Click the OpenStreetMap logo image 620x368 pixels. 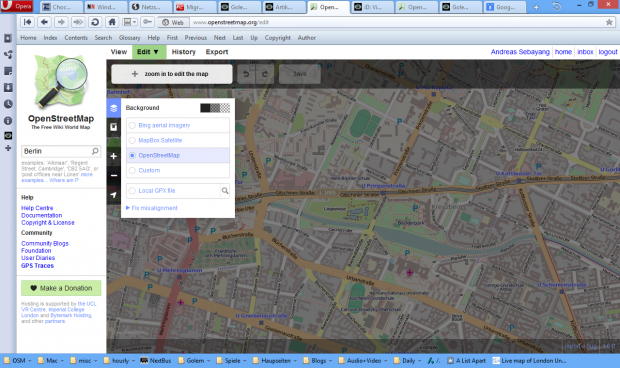[60, 81]
